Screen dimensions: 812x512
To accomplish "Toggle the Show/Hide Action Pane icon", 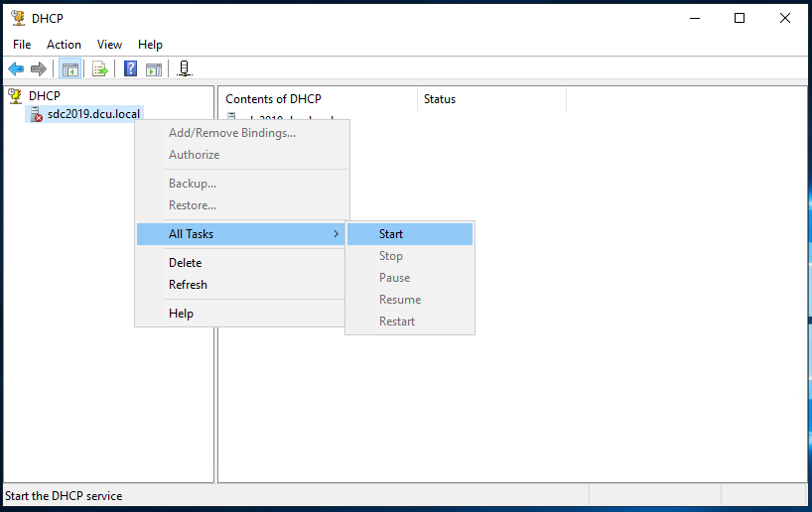I will point(154,68).
